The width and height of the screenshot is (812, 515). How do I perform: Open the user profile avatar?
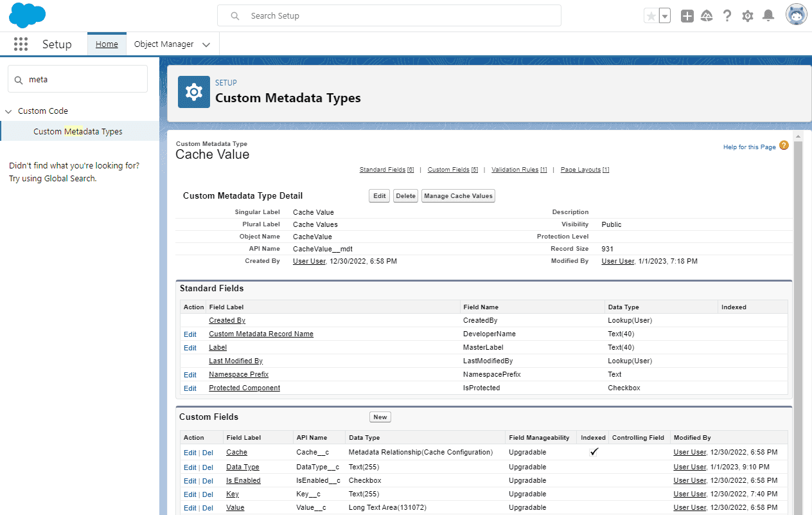coord(797,15)
